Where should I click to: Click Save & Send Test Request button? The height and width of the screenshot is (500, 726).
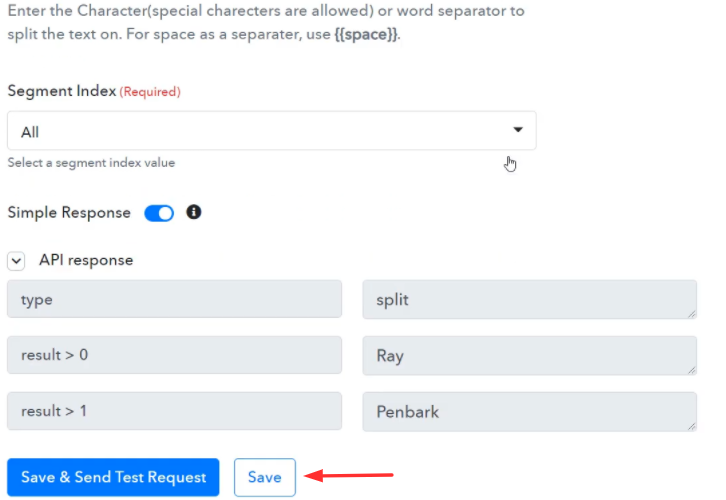coord(113,477)
